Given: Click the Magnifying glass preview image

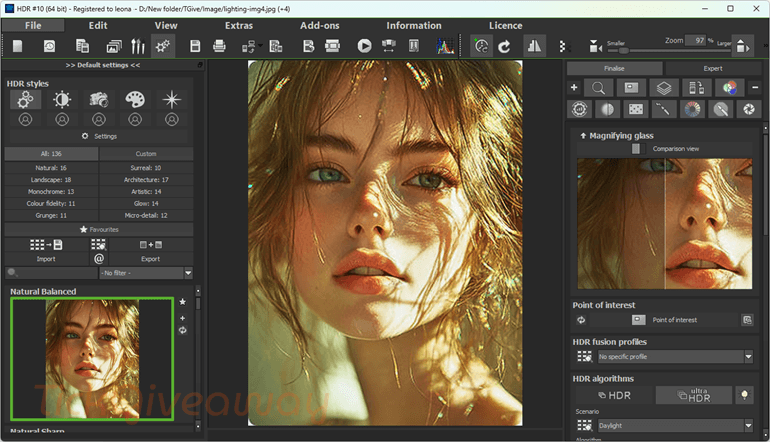Looking at the screenshot, I should tap(664, 223).
